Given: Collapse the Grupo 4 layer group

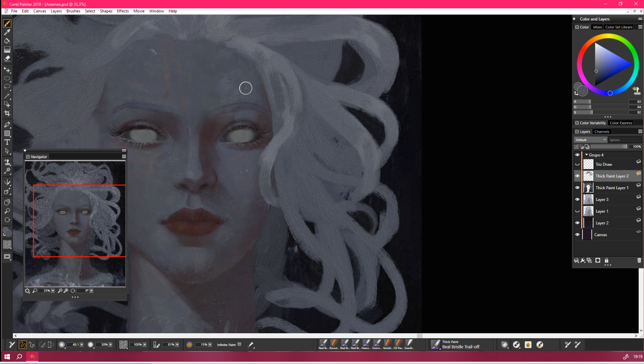Looking at the screenshot, I should (587, 155).
